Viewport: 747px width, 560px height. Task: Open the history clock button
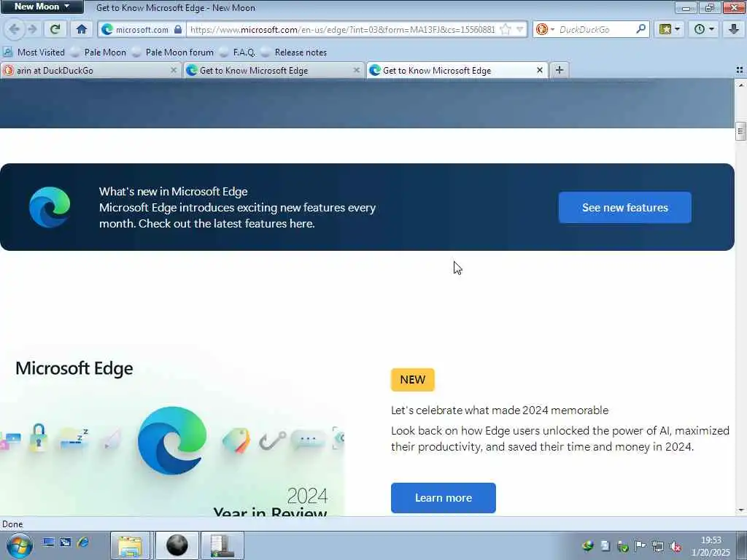point(704,29)
